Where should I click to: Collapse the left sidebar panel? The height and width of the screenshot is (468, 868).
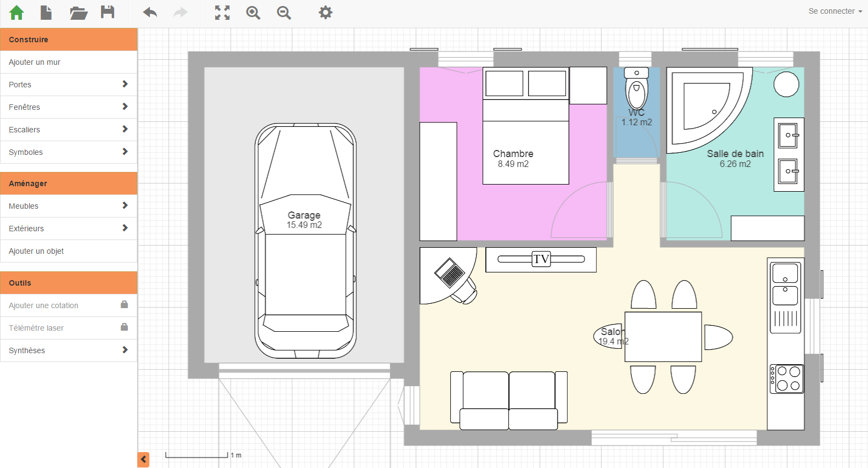click(x=143, y=459)
